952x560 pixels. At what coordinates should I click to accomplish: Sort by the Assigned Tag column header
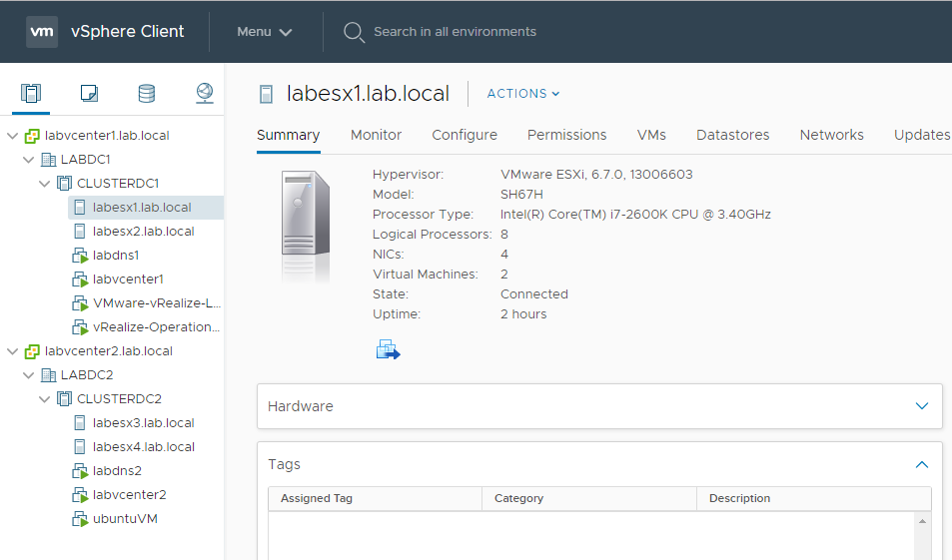(x=375, y=498)
